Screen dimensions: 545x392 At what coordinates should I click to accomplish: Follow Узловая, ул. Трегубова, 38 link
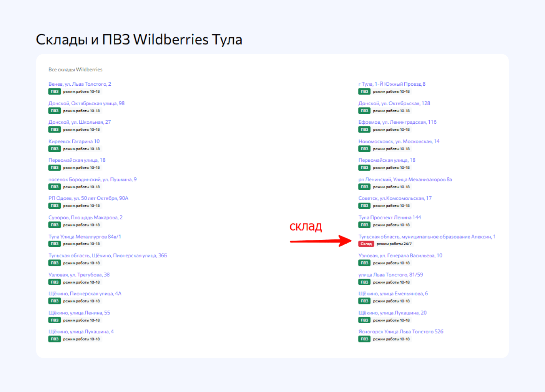tap(79, 275)
